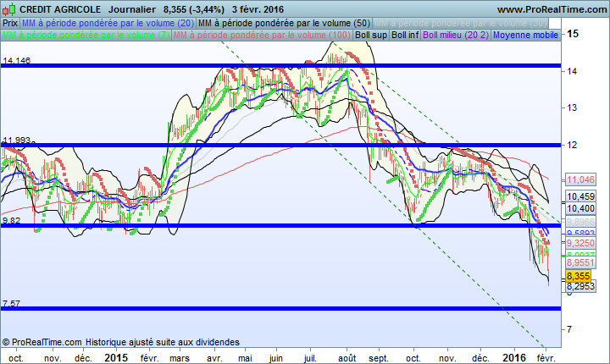Select the Prix indicator label

[x=10, y=23]
